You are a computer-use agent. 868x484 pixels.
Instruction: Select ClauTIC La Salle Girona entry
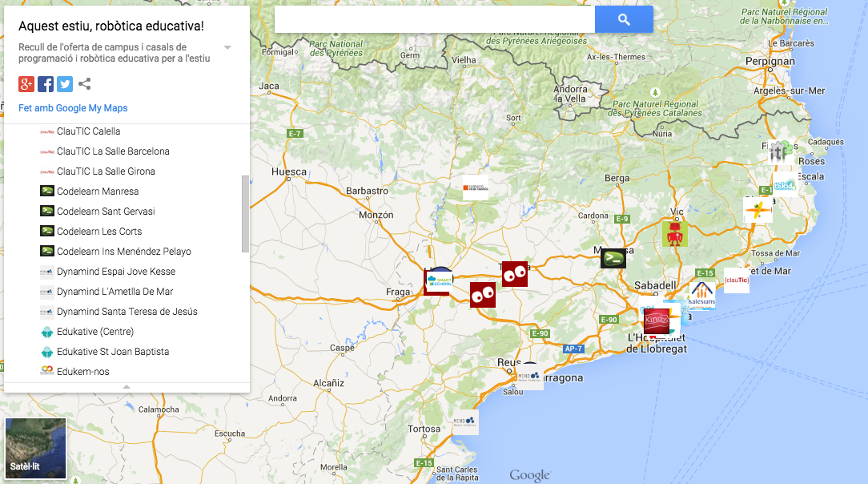(x=106, y=171)
